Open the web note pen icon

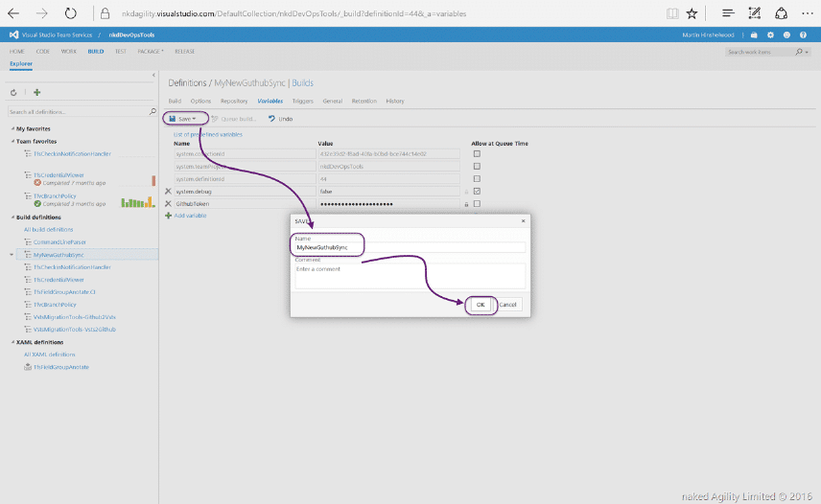(x=755, y=13)
